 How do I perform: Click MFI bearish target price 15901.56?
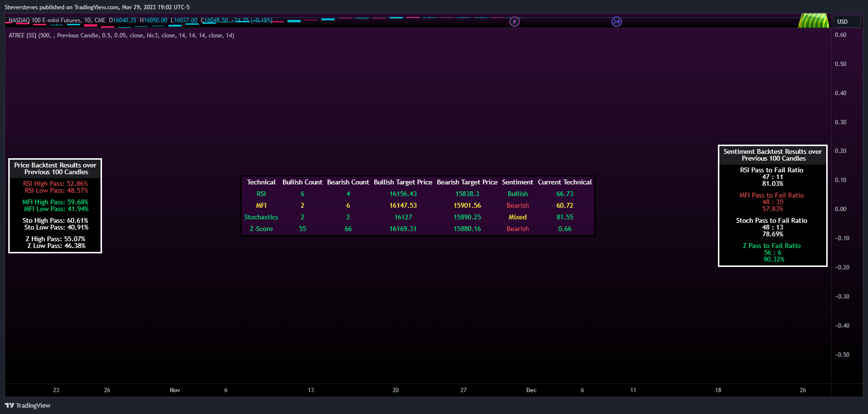(x=467, y=205)
